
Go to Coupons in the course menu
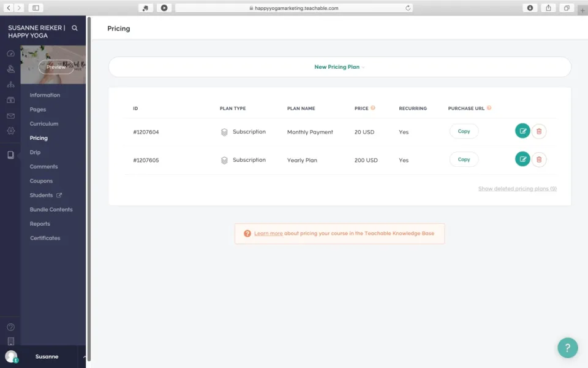coord(41,181)
